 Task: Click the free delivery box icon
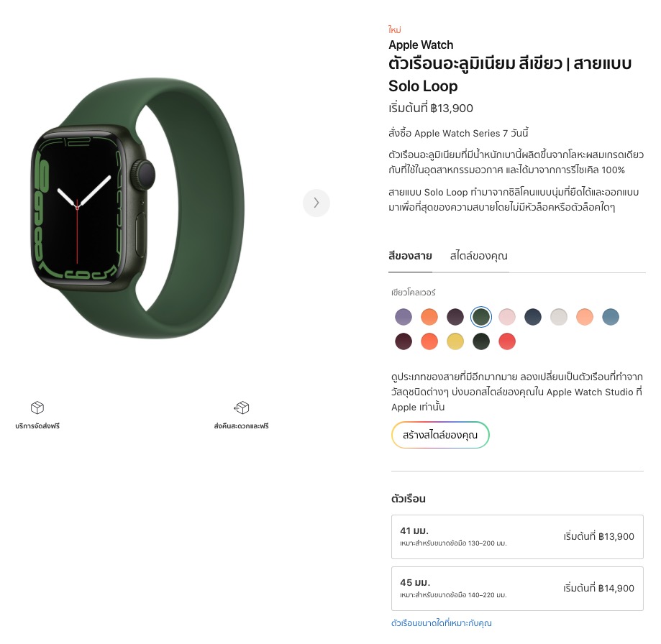pos(37,408)
